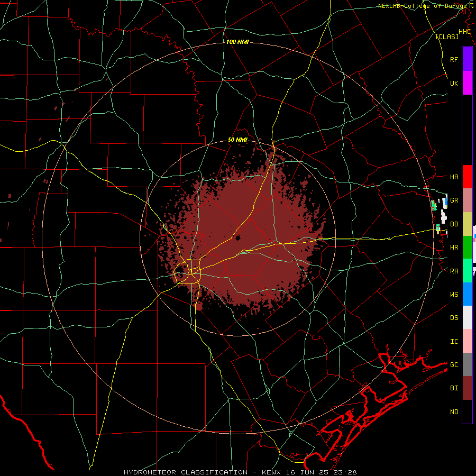Screen dimensions: 476x476
Task: Click the RA light-green legend swatch
Action: point(467,271)
